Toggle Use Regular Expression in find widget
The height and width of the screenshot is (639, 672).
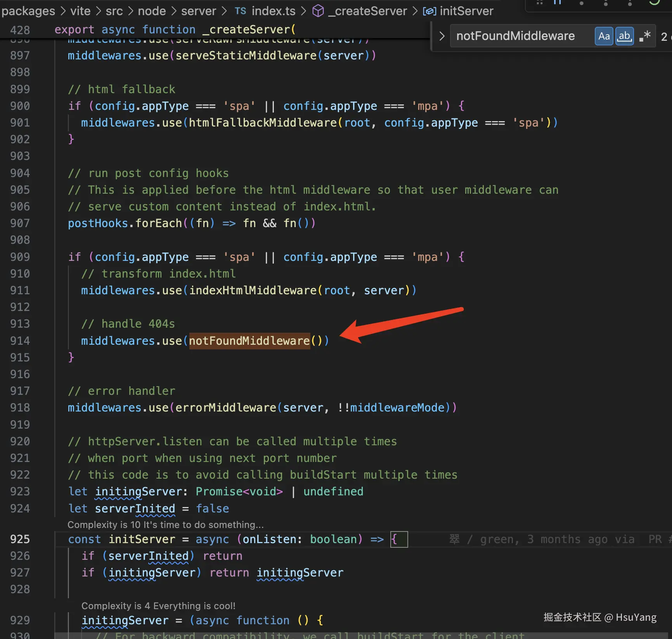[x=645, y=36]
